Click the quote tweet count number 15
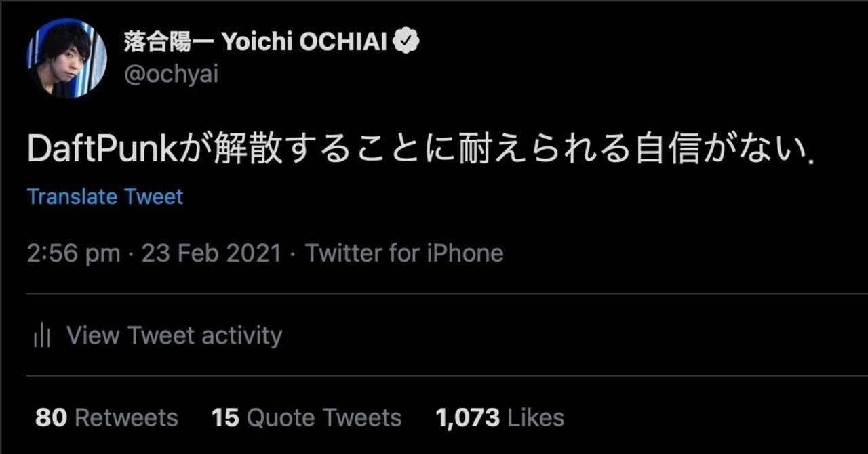Viewport: 868px width, 454px height. [225, 417]
